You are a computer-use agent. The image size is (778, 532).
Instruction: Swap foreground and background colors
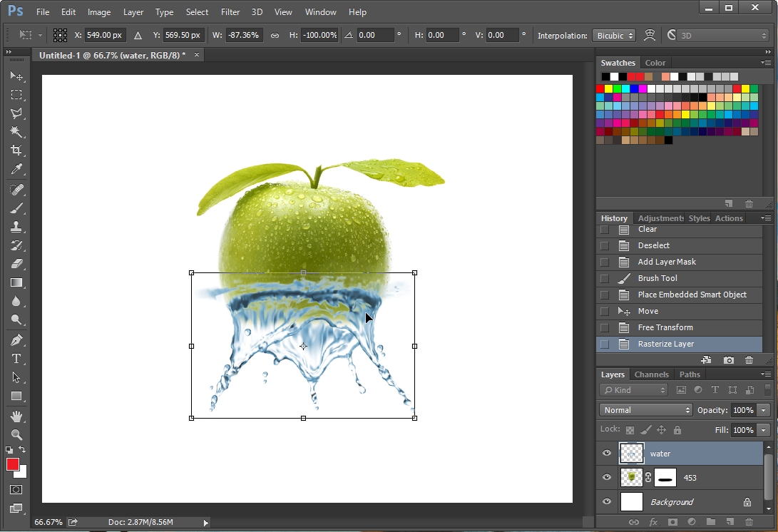tap(22, 449)
